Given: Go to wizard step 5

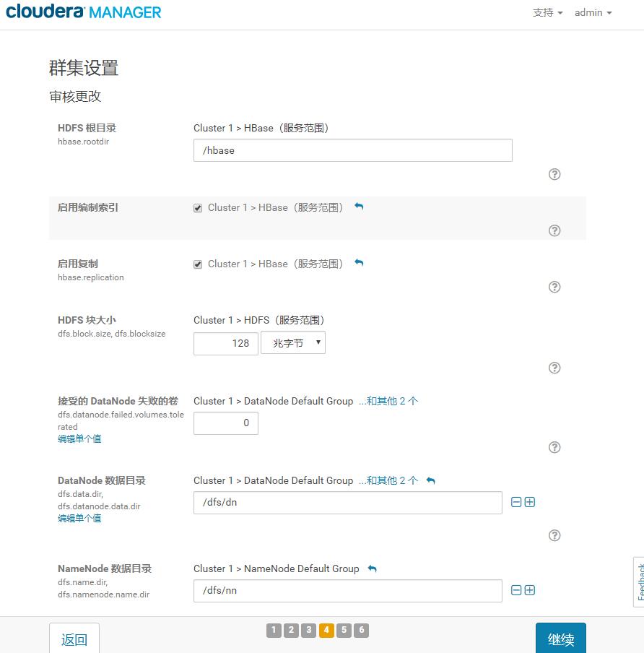Looking at the screenshot, I should (x=344, y=630).
